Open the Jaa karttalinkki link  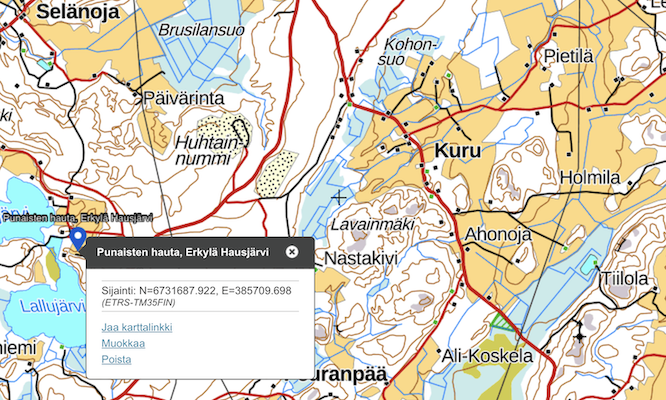tap(137, 327)
